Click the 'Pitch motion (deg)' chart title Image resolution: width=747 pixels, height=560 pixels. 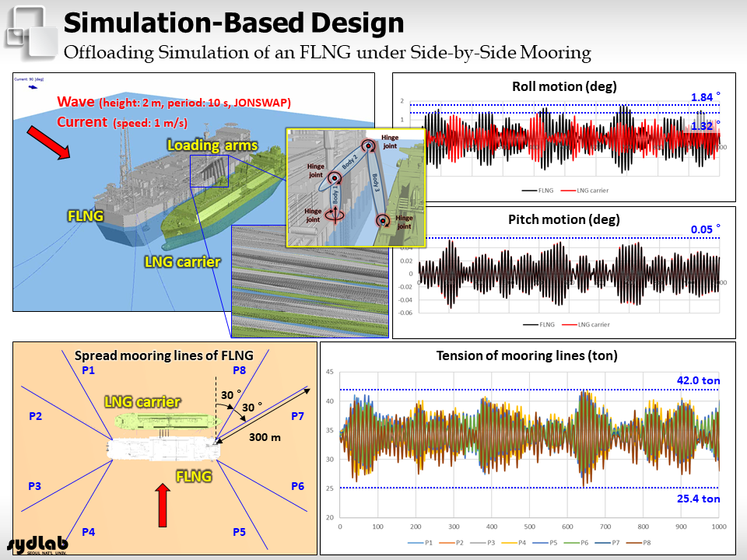pos(564,219)
